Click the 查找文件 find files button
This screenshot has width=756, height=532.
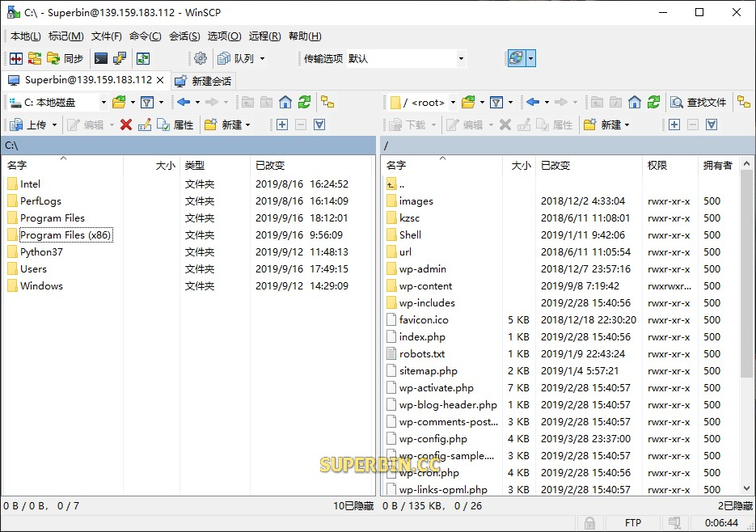pyautogui.click(x=698, y=102)
